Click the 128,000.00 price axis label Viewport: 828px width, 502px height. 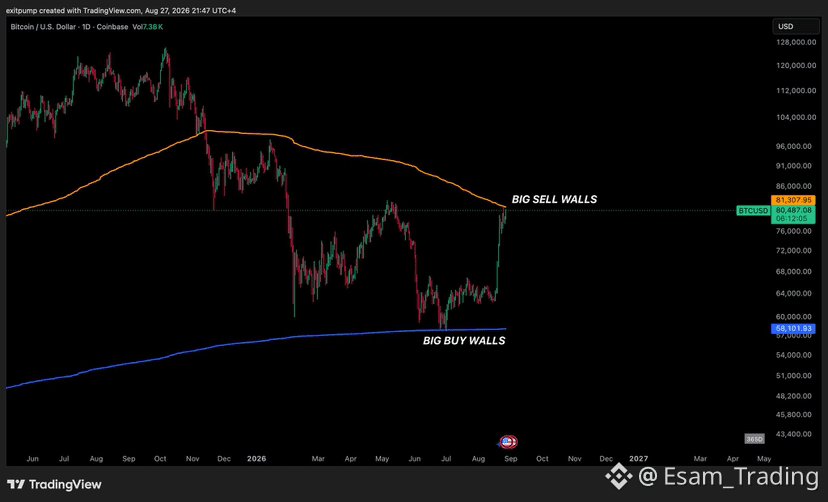tap(796, 42)
